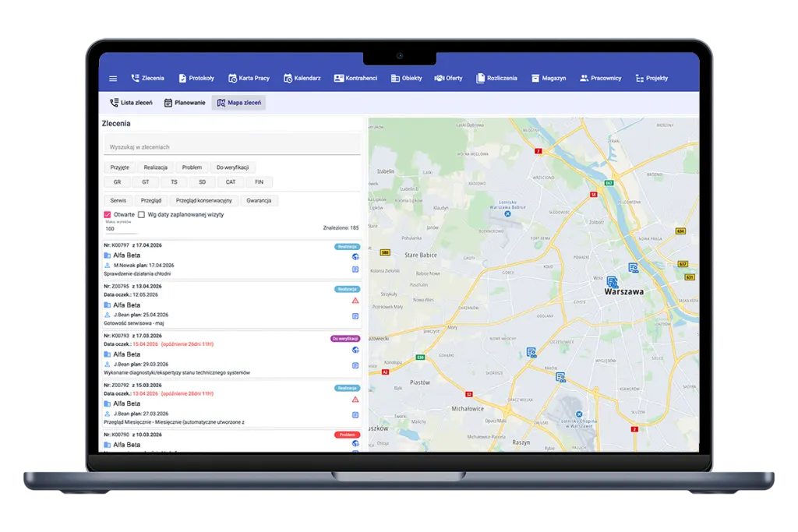Image resolution: width=798 pixels, height=532 pixels.
Task: Click the document icon in order Z00792
Action: [x=355, y=415]
